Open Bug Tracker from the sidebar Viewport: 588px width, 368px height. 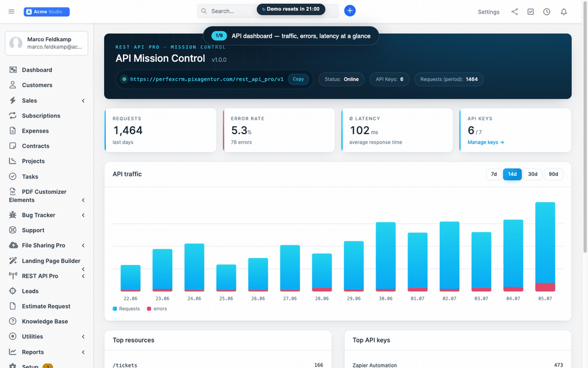pyautogui.click(x=38, y=215)
